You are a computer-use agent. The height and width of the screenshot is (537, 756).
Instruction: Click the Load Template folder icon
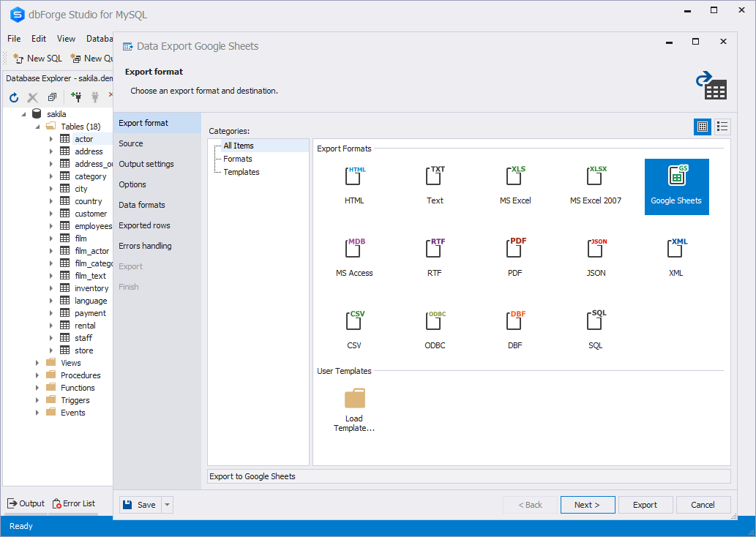click(x=354, y=399)
